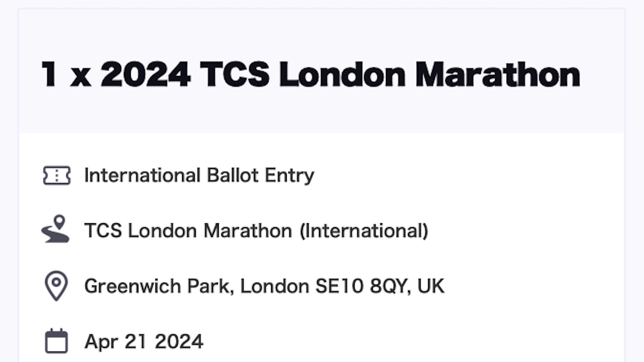Screen dimensions: 644x362
Task: Click UK at the end of the address
Action: pos(431,286)
